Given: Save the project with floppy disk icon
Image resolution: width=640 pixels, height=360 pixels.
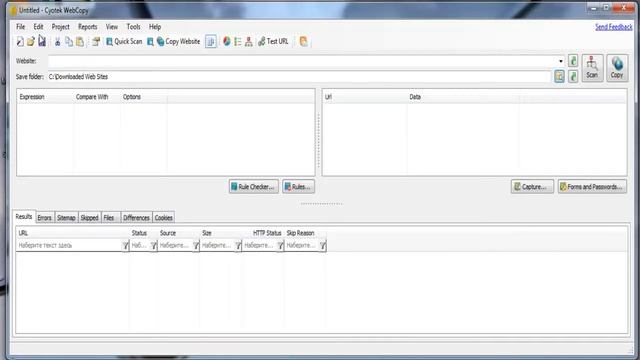Looking at the screenshot, I should click(42, 41).
